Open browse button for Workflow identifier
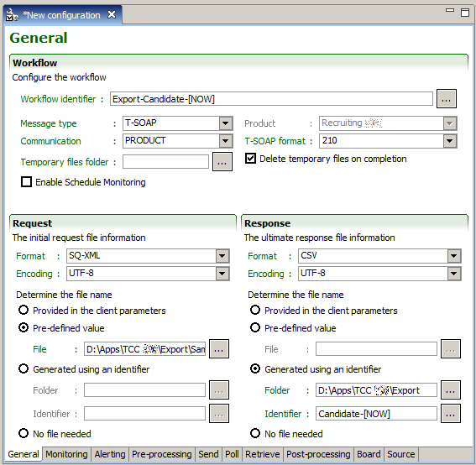Screen dimensions: 476x465 click(447, 99)
